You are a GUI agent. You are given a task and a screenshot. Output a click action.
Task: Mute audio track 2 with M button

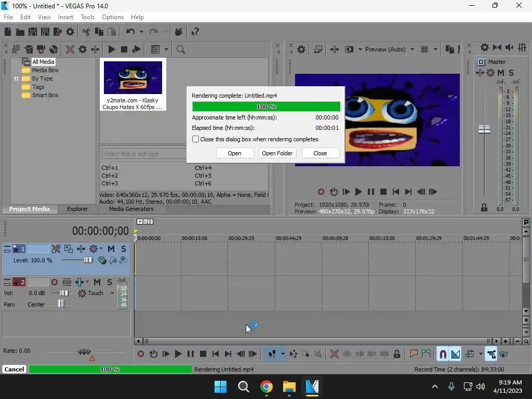(x=97, y=282)
